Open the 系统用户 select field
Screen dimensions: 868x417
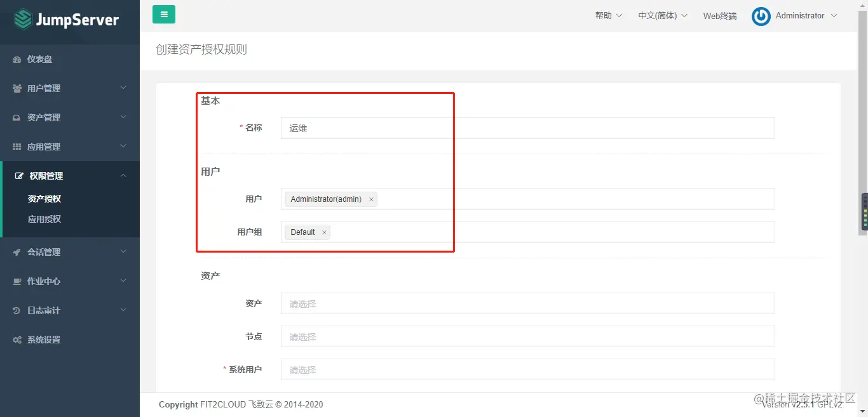(527, 369)
